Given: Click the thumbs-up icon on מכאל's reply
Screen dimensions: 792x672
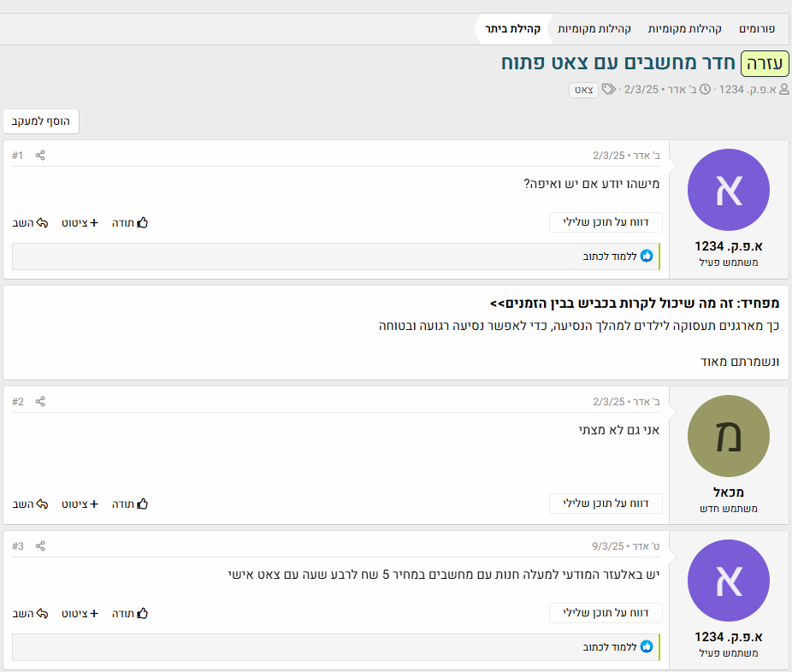Looking at the screenshot, I should 142,504.
